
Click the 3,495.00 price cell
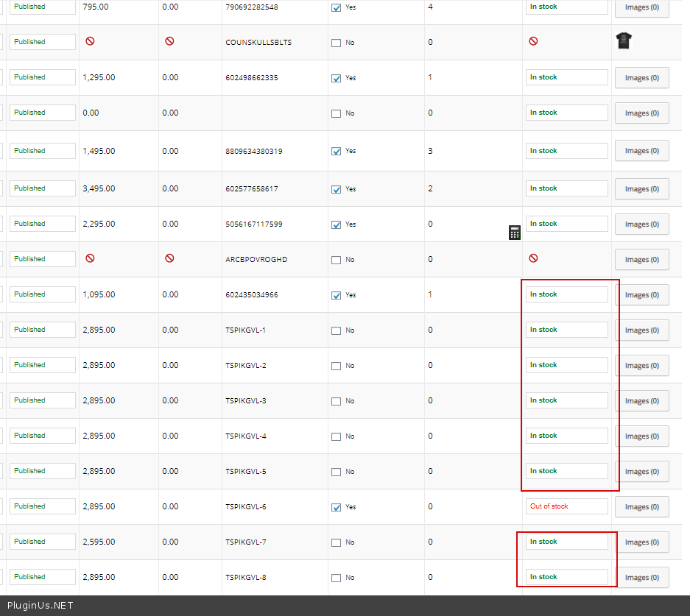[99, 188]
